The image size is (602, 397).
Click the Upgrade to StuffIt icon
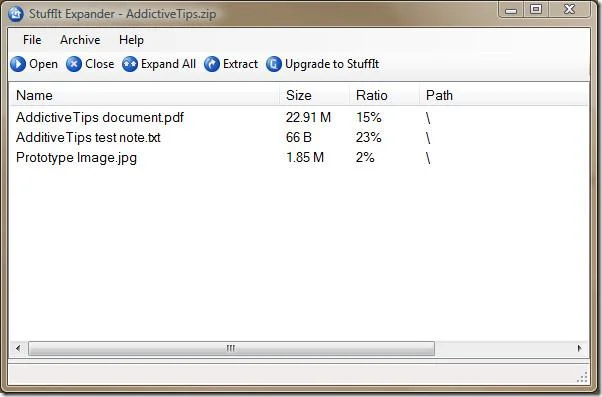pos(274,64)
